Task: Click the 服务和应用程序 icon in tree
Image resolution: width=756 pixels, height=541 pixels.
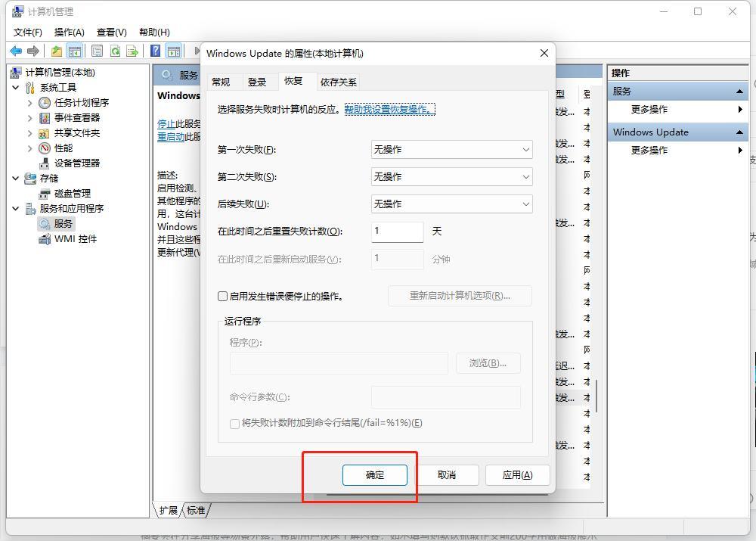Action: pyautogui.click(x=30, y=209)
